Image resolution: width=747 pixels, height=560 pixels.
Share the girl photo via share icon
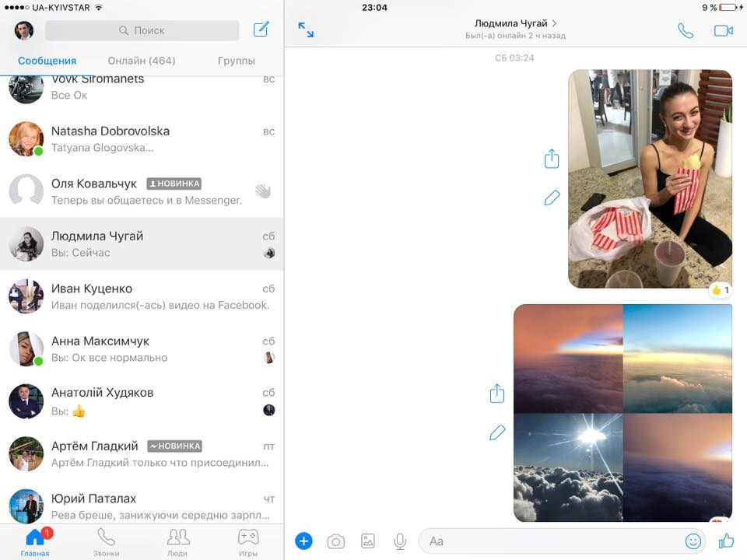[552, 159]
